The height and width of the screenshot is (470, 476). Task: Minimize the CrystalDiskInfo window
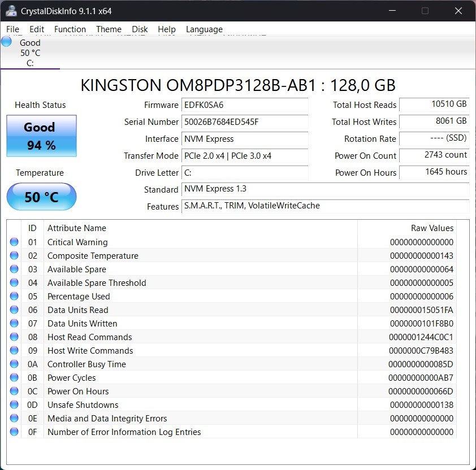pyautogui.click(x=392, y=11)
